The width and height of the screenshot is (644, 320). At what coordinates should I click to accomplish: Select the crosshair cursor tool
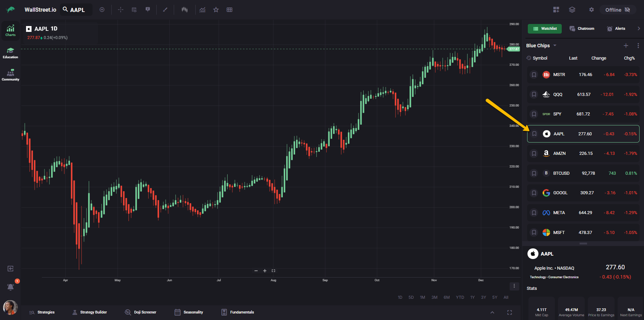[121, 10]
